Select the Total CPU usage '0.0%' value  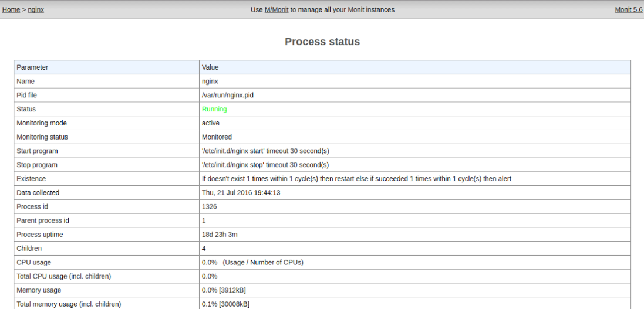[x=210, y=277]
